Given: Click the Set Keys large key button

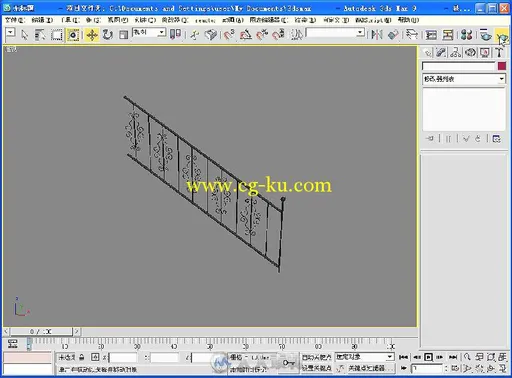Looking at the screenshot, I should coord(289,363).
